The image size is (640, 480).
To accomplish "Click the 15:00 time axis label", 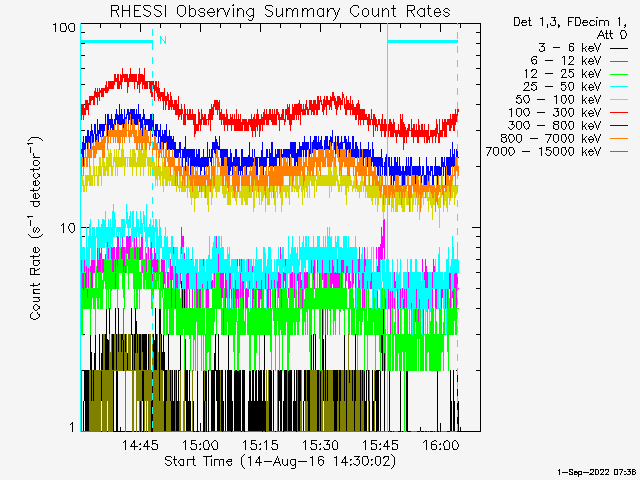I will coord(200,445).
